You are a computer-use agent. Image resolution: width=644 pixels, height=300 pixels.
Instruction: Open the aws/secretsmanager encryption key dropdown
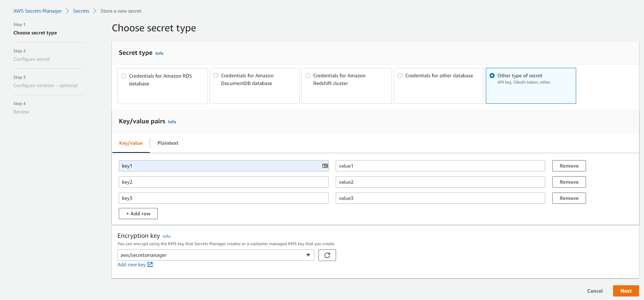215,255
